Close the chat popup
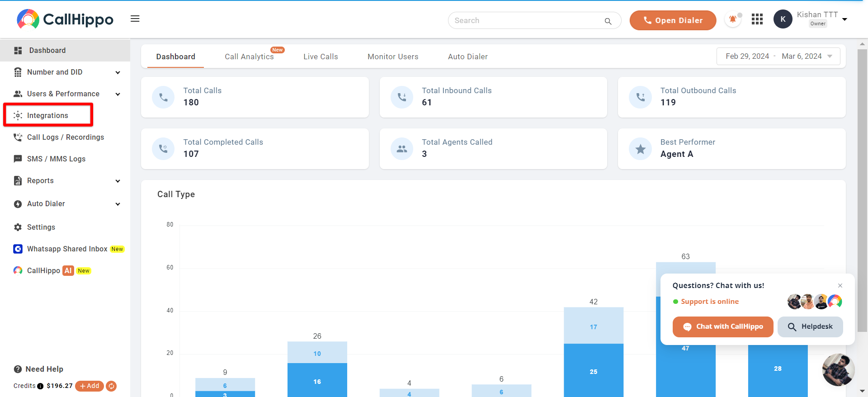Screen dimensions: 868x397 coord(840,285)
